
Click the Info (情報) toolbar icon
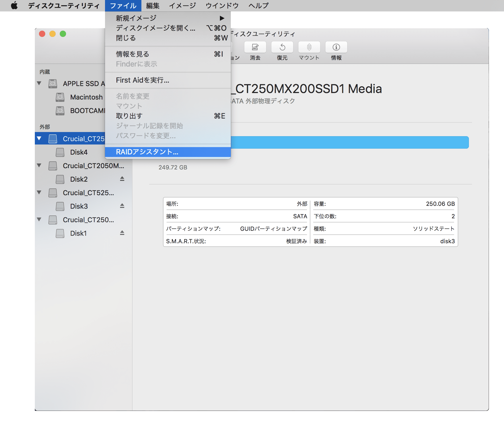pos(336,47)
